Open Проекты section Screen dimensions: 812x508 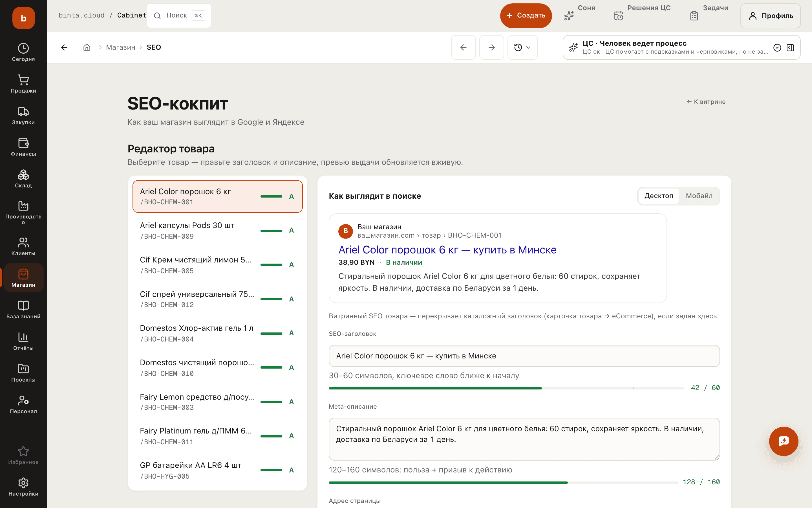pyautogui.click(x=23, y=373)
